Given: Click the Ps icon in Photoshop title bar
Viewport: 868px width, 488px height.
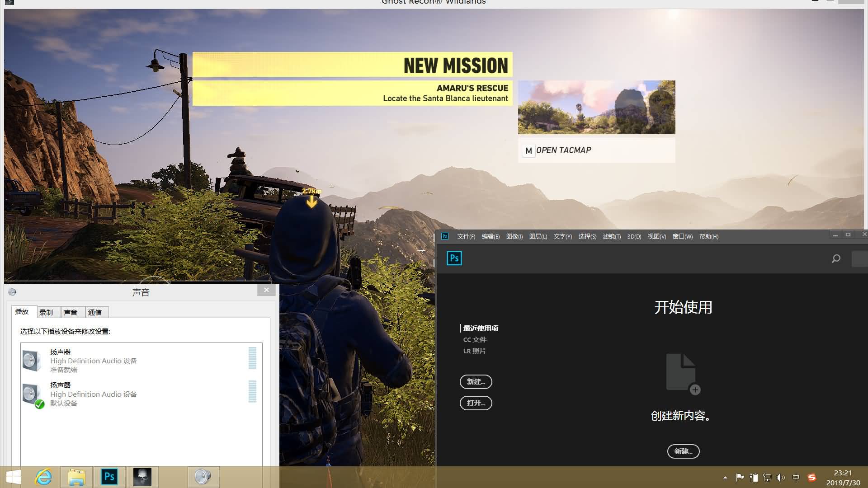Looking at the screenshot, I should click(x=445, y=236).
